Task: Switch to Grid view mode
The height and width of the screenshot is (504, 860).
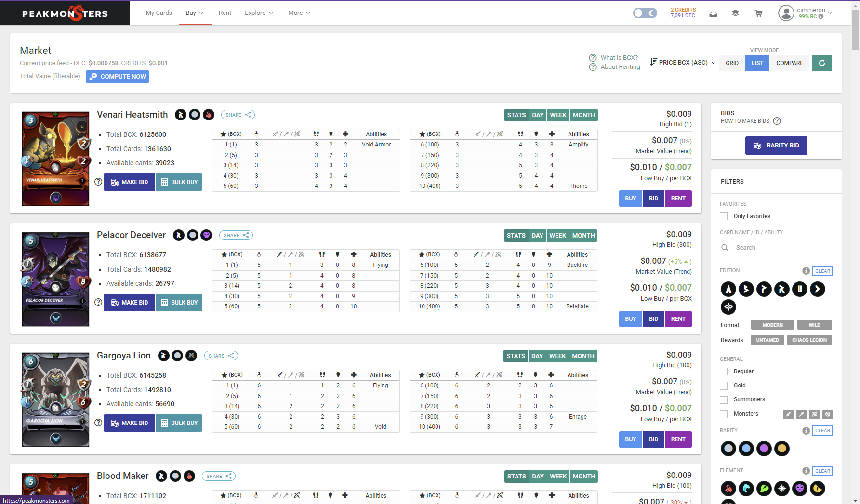Action: [732, 63]
